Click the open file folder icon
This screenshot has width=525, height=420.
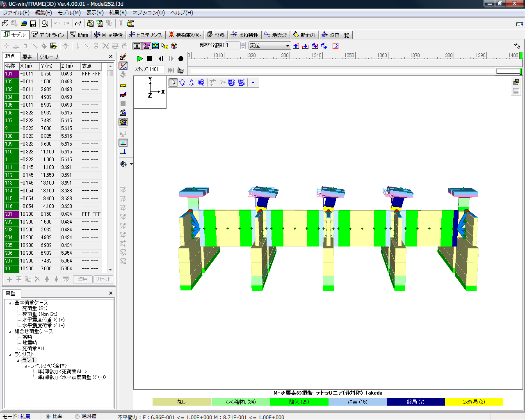coord(24,23)
